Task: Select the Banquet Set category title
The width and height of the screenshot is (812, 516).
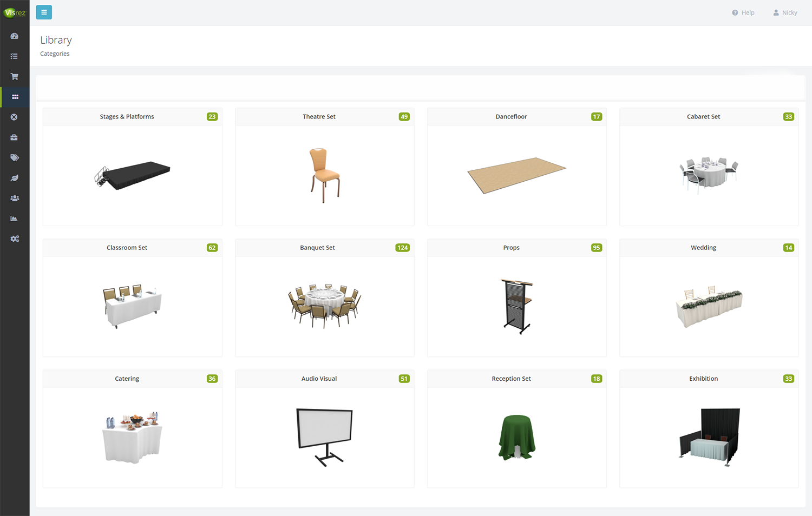Action: click(317, 248)
